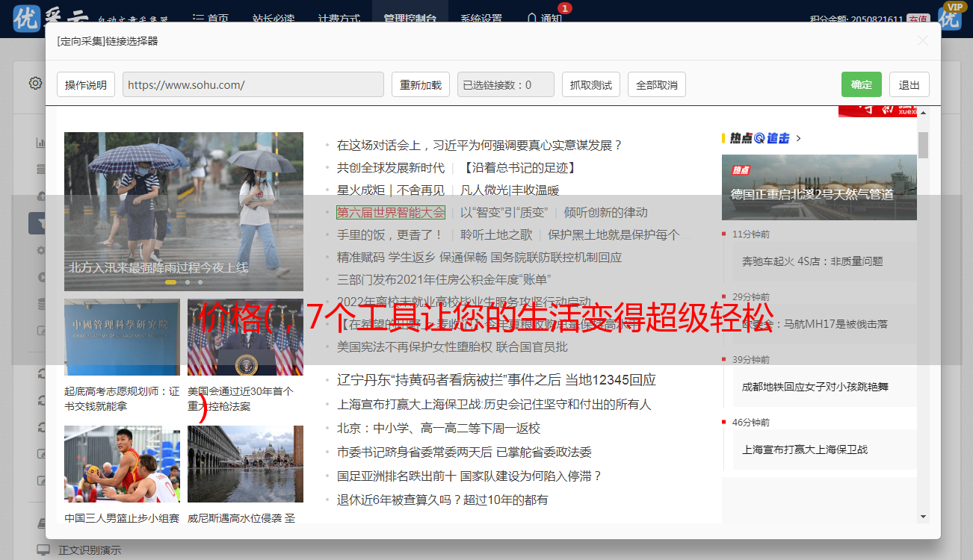This screenshot has height=560, width=973.
Task: Click the 全部取消 button
Action: click(656, 85)
